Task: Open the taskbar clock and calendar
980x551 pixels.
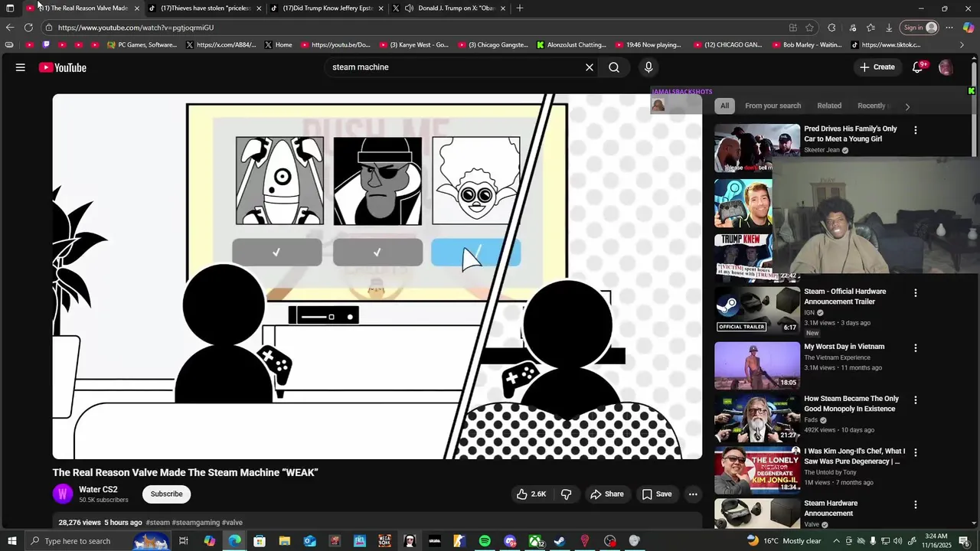Action: coord(936,541)
